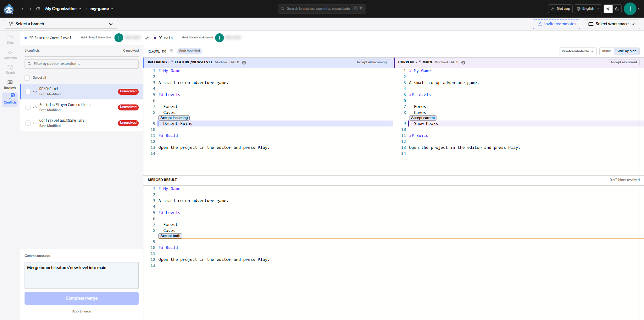The height and width of the screenshot is (320, 644).
Task: Edit the commit message text area
Action: (81, 275)
